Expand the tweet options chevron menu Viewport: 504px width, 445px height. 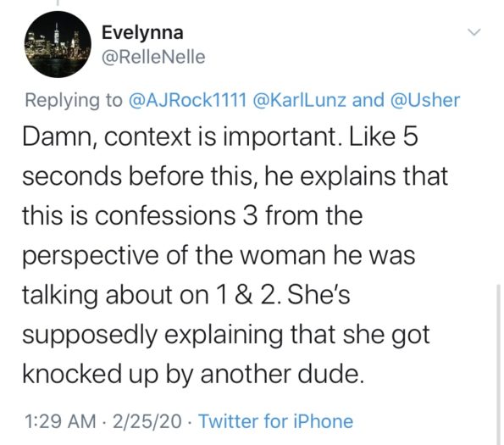point(474,32)
